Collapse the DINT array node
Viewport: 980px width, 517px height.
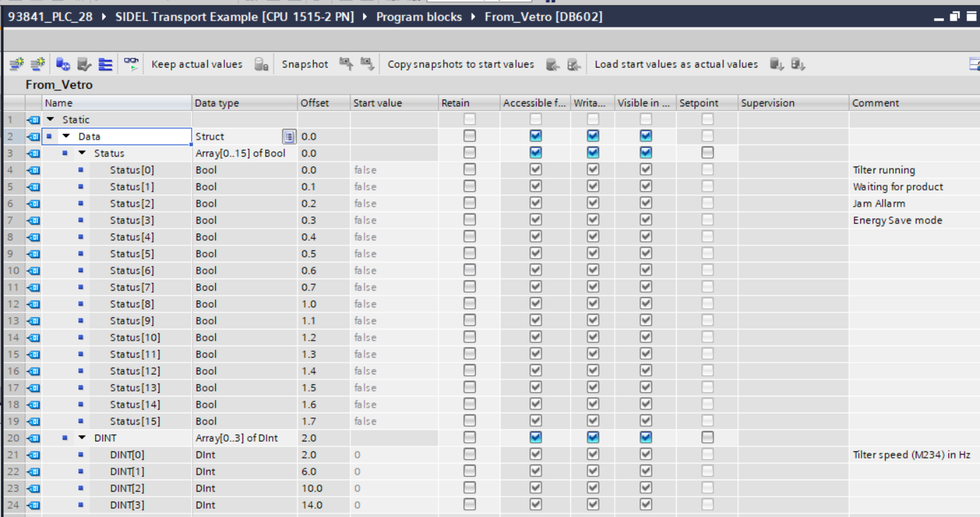click(x=82, y=438)
